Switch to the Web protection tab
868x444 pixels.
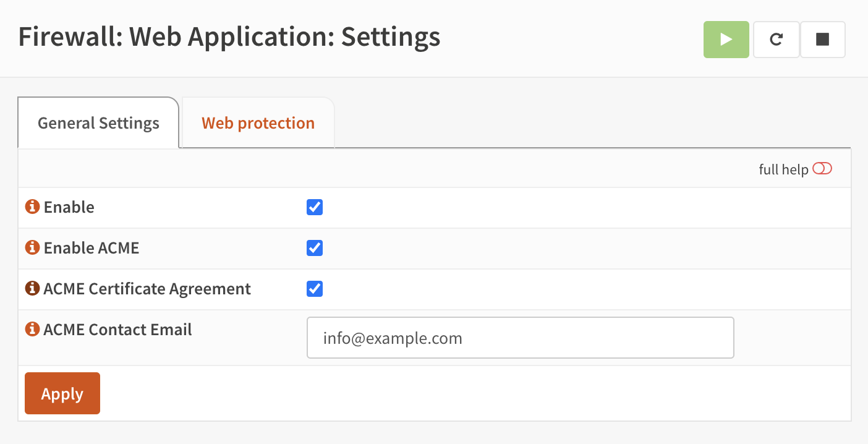(x=258, y=123)
